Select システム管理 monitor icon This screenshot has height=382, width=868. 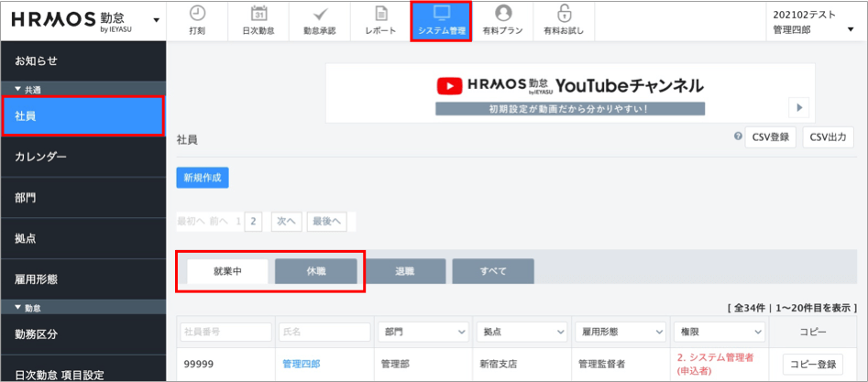click(x=441, y=14)
